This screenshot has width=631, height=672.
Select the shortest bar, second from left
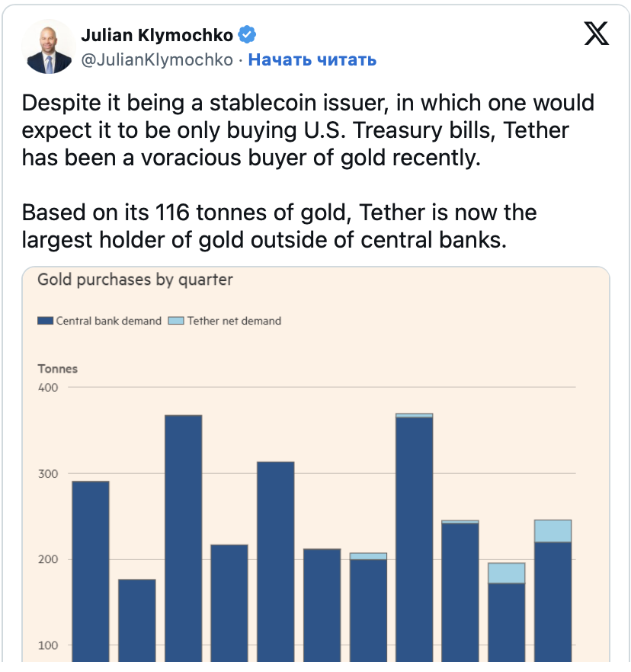coord(136,620)
